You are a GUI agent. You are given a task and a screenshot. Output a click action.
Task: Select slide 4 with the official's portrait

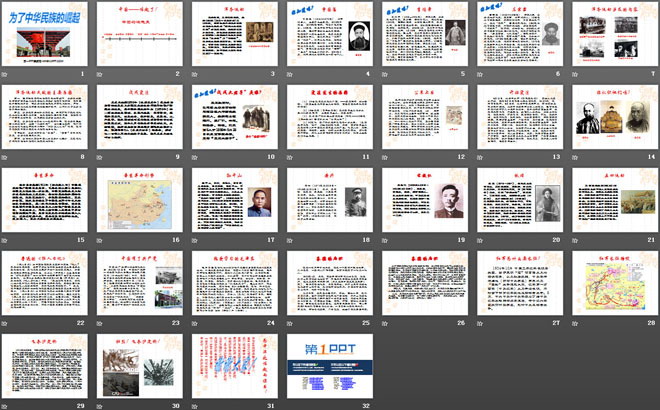(330, 34)
